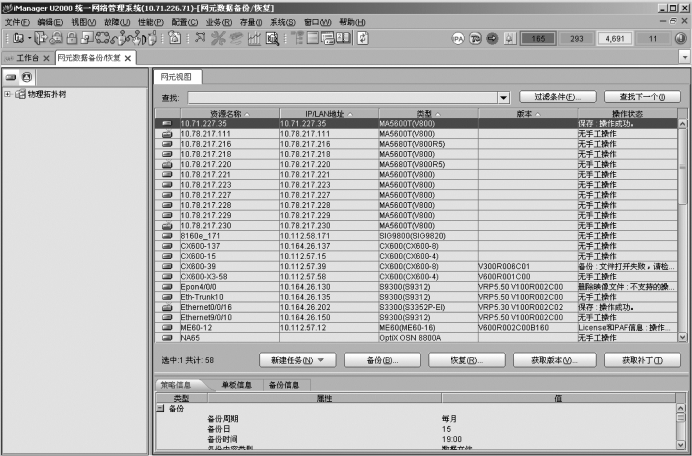Switch to the 单板信息 tab
The image size is (692, 456).
(236, 385)
